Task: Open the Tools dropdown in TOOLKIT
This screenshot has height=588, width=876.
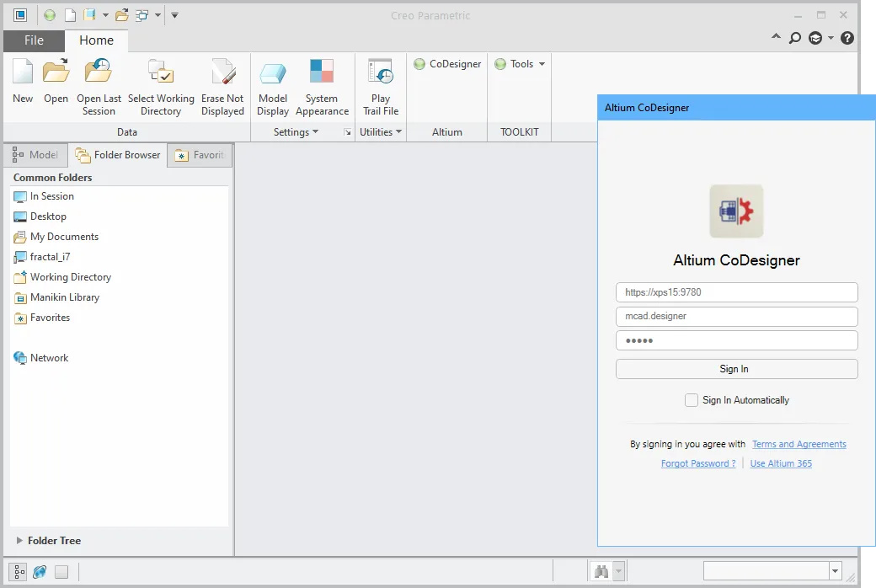Action: (520, 64)
